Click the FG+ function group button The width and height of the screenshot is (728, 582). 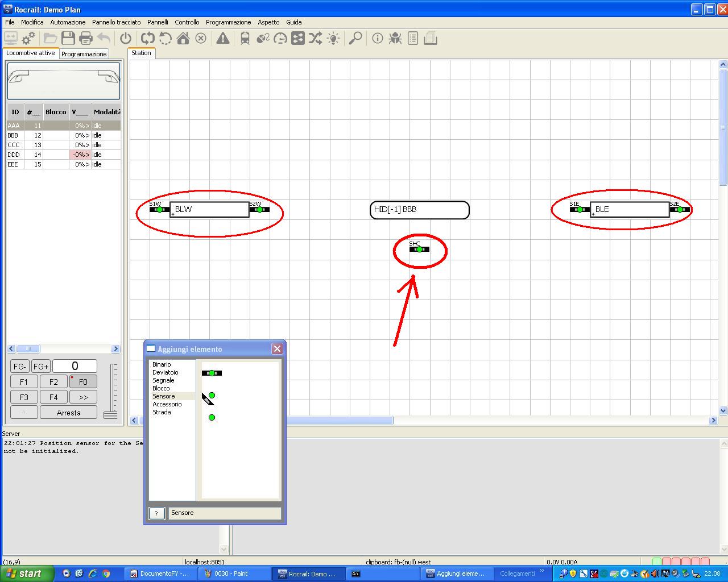pyautogui.click(x=40, y=366)
